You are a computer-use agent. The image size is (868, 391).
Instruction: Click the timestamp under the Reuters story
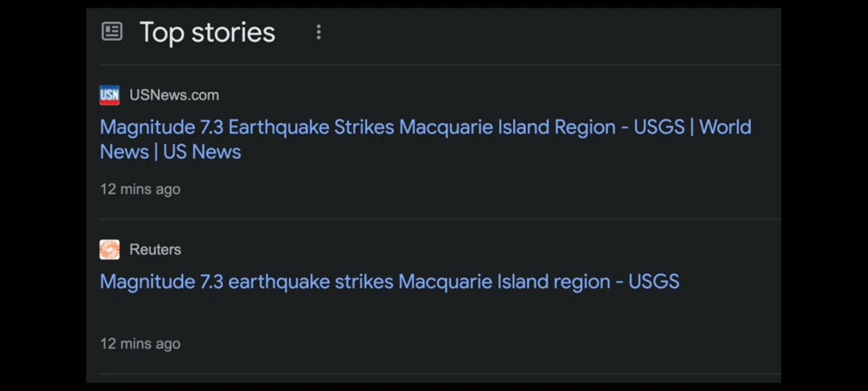[x=141, y=344]
